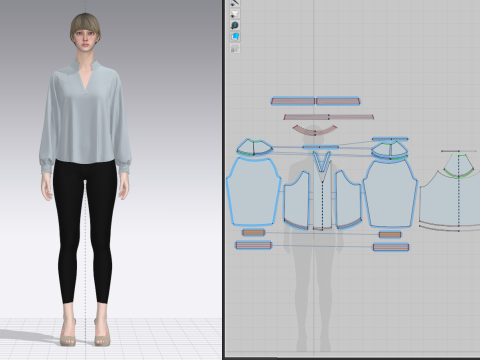Click the grayed-out garment icon in 2D toolbar

click(235, 48)
